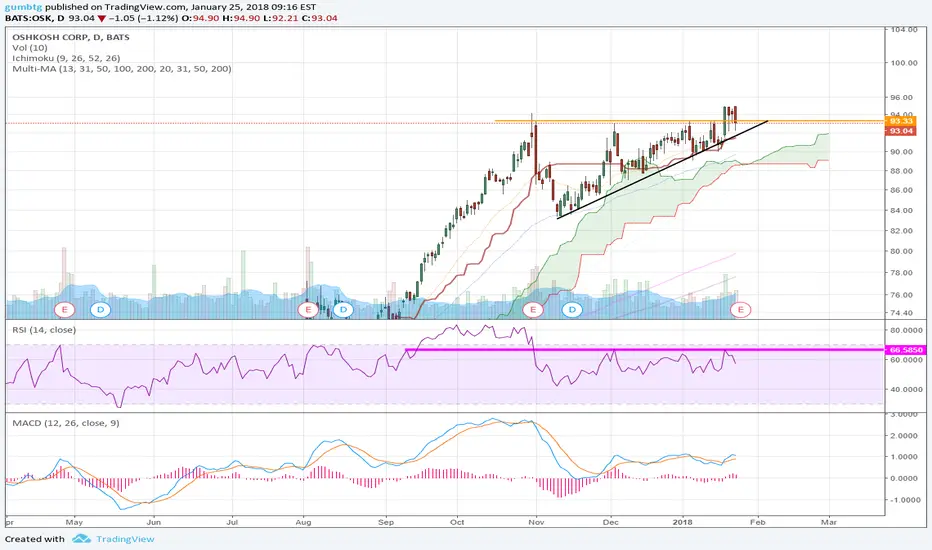Click the 2.0000 MACD axis label
The width and height of the screenshot is (932, 550).
pyautogui.click(x=903, y=436)
